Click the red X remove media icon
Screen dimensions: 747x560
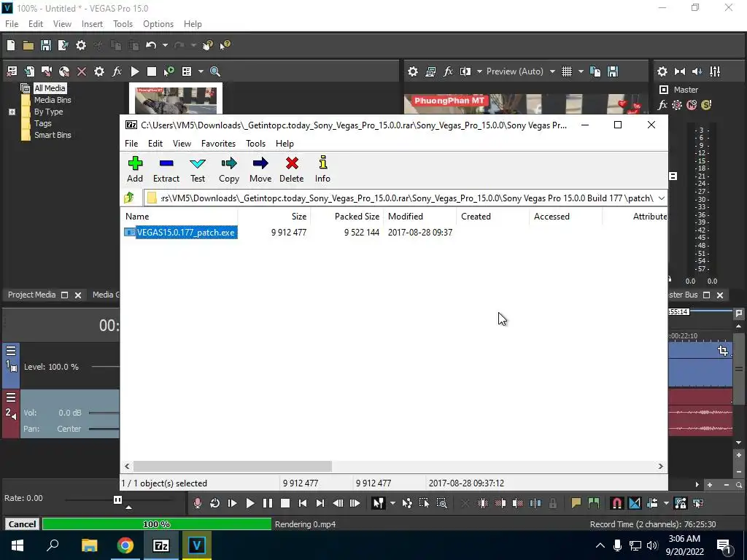pyautogui.click(x=82, y=71)
